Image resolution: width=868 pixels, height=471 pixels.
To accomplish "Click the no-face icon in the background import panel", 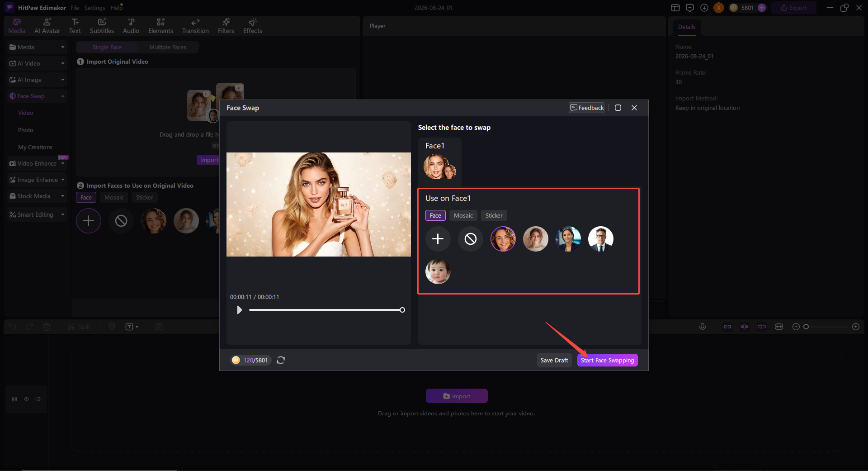I will click(121, 221).
